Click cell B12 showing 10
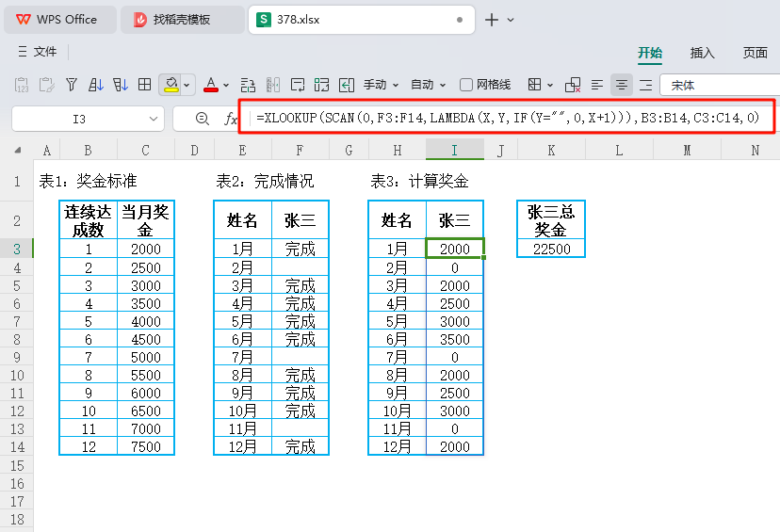 click(88, 411)
